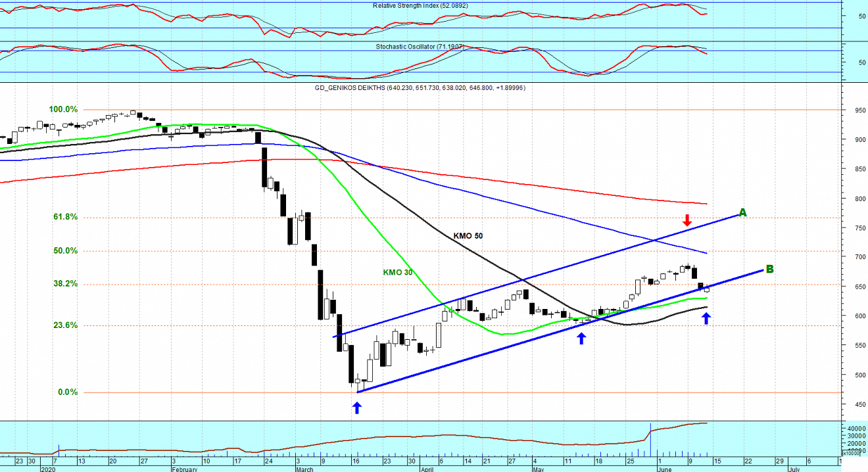This screenshot has width=868, height=472.
Task: Select the blue up arrow under the March low
Action: pyautogui.click(x=357, y=408)
